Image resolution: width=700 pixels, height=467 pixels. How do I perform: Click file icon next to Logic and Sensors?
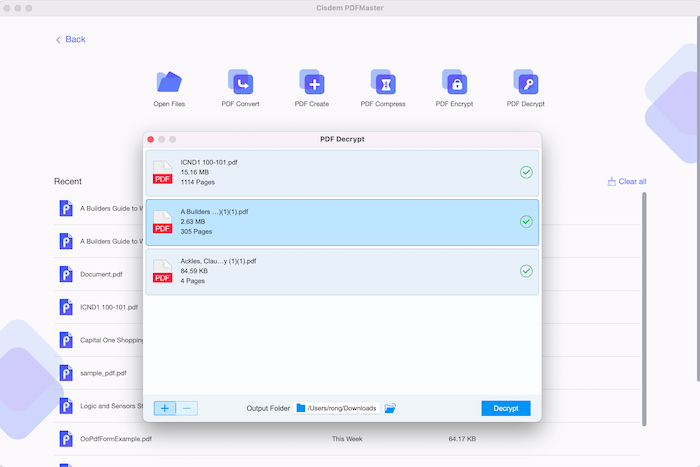point(66,406)
